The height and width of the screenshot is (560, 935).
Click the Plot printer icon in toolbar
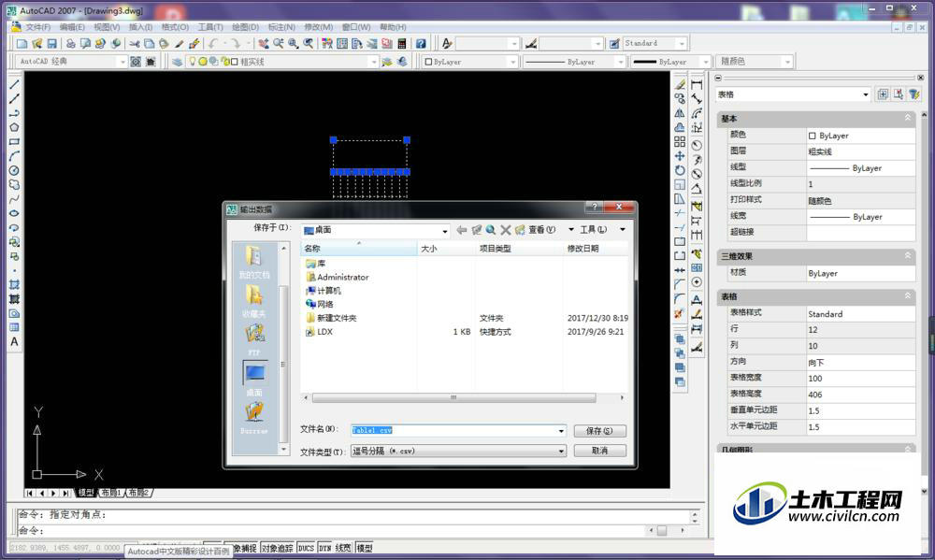70,44
